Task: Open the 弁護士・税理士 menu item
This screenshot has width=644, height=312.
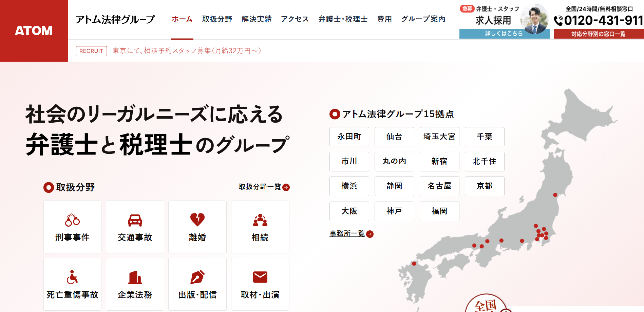Action: tap(343, 19)
